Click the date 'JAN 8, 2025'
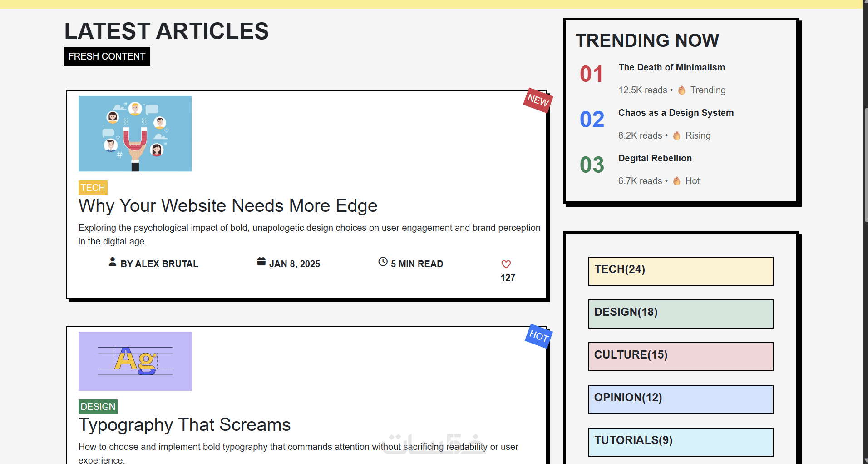 (295, 264)
